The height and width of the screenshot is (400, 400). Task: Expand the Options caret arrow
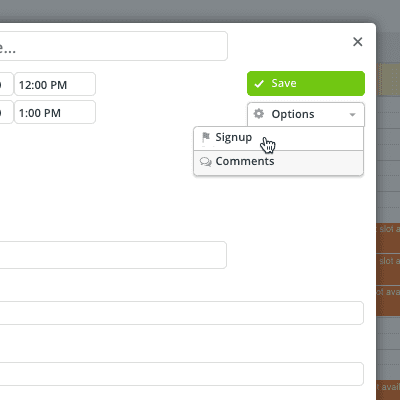click(352, 115)
